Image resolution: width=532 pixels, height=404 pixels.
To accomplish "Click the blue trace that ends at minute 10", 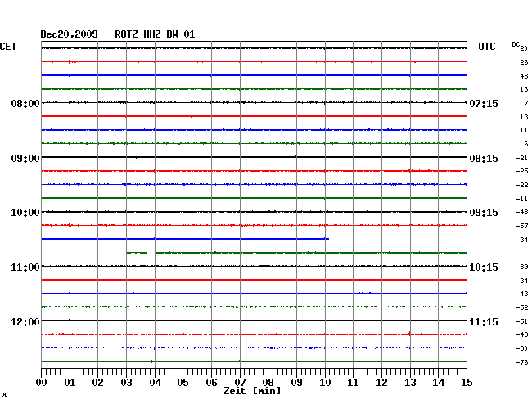I will pos(185,239).
